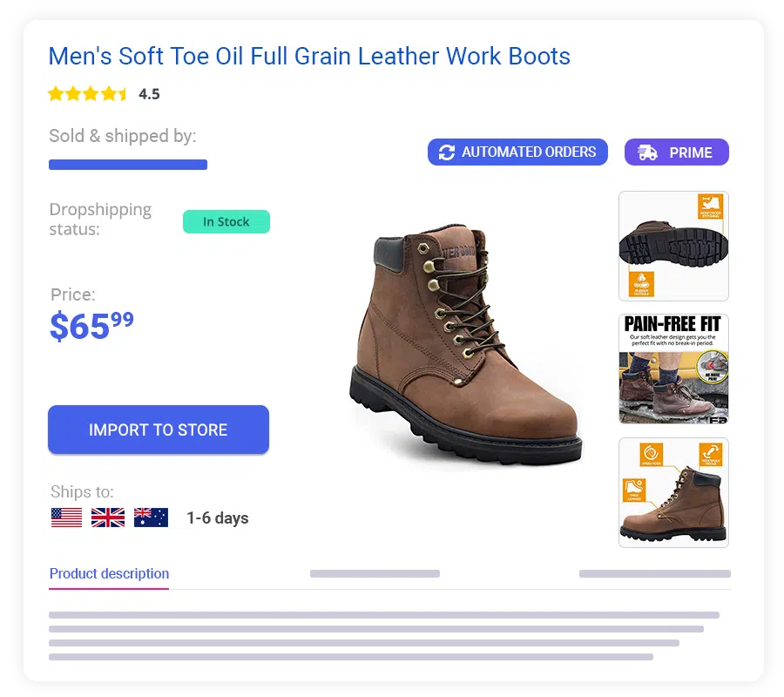Click the sync arrows icon in Automated Orders

[x=447, y=152]
